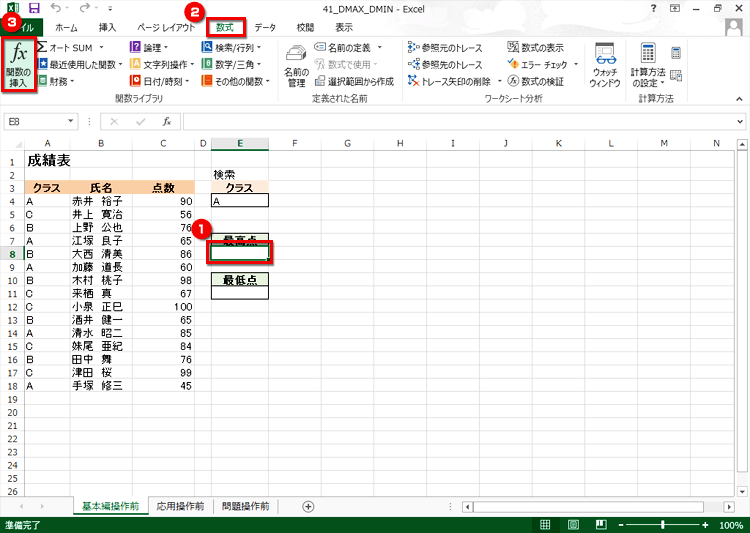Screen dimensions: 750x533
Task: Open the Name Manager (名前の管理)
Action: (296, 66)
